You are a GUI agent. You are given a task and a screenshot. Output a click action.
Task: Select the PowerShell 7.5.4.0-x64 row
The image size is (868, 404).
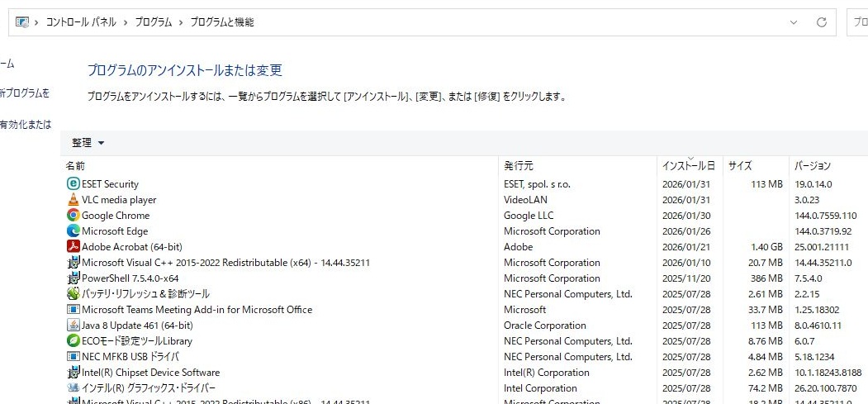130,278
